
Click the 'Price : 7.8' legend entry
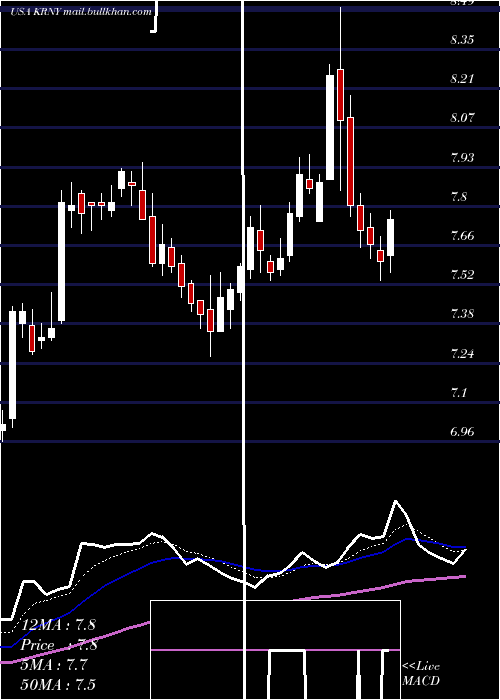[58, 645]
